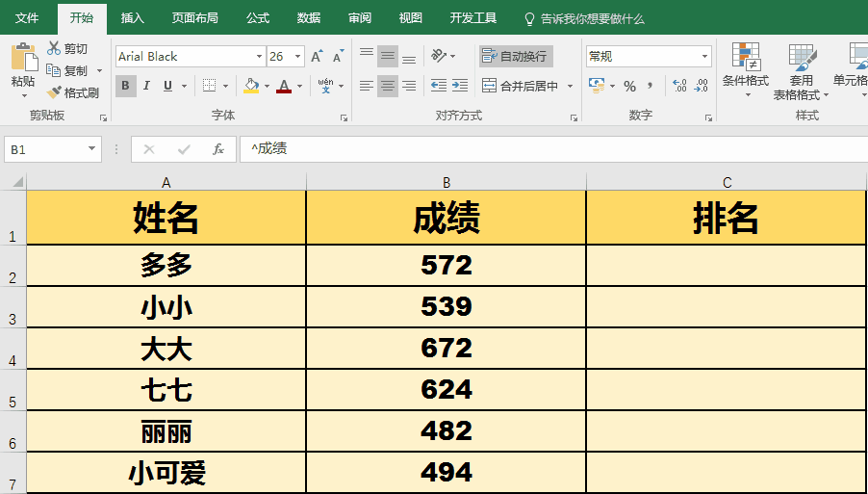Toggle Wrap Text 自动换行
The image size is (868, 494).
(516, 56)
